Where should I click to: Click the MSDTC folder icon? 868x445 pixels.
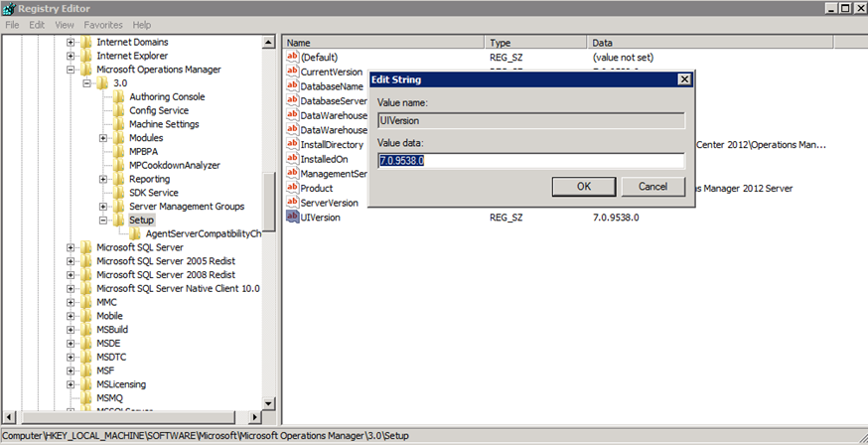pyautogui.click(x=85, y=357)
